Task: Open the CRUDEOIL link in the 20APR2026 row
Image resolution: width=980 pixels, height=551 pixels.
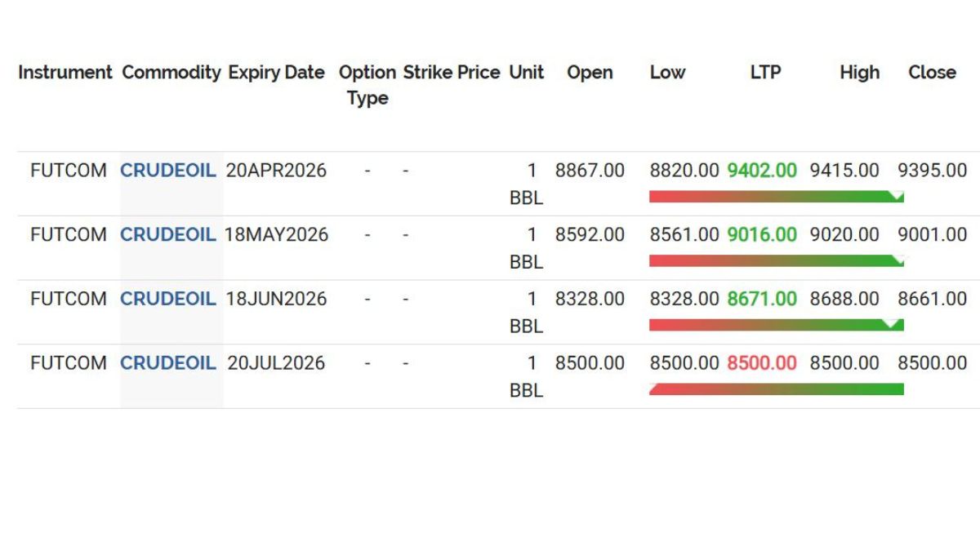Action: coord(167,170)
